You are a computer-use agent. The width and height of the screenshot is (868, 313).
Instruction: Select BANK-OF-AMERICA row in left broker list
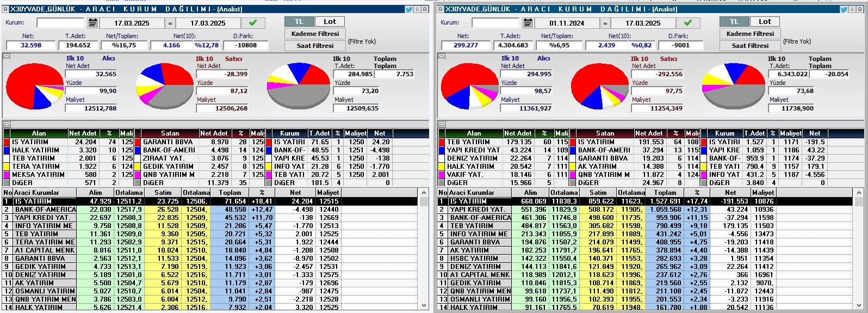click(210, 210)
